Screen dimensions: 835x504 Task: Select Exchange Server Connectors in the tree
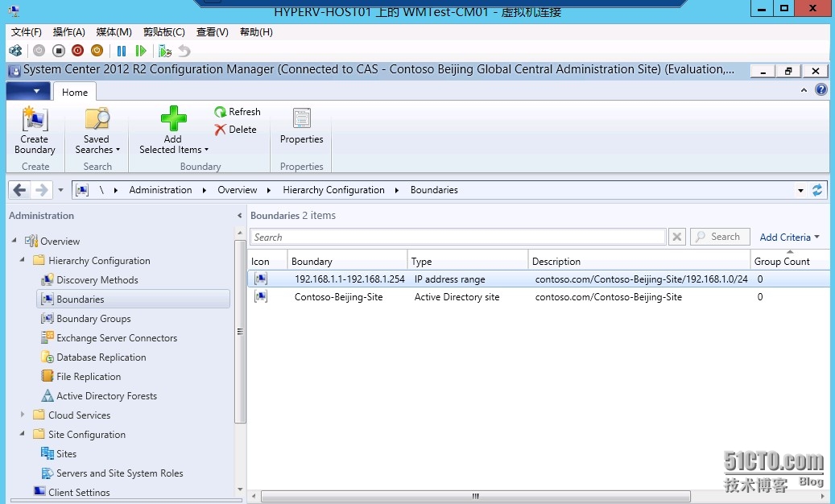pos(117,338)
